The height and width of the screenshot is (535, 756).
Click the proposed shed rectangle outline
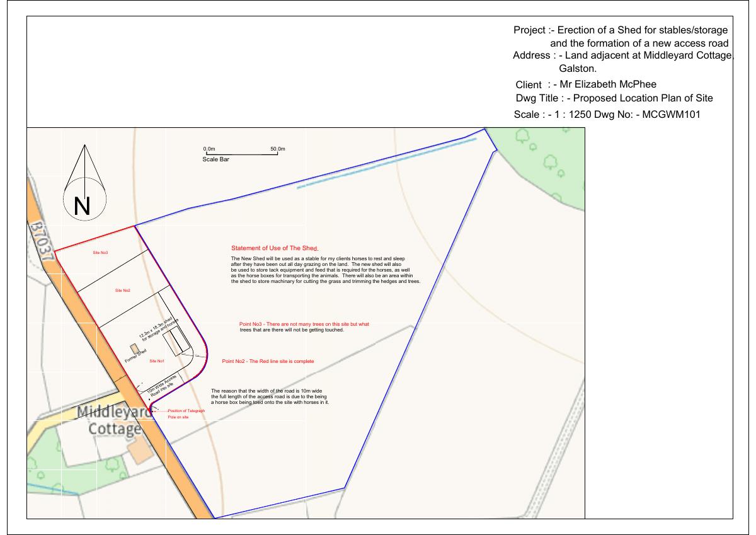[x=177, y=341]
